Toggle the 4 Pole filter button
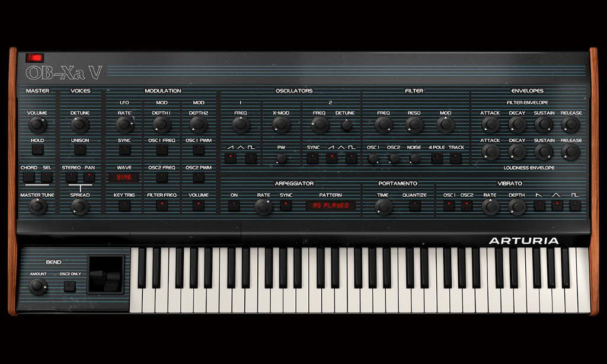 pyautogui.click(x=437, y=158)
